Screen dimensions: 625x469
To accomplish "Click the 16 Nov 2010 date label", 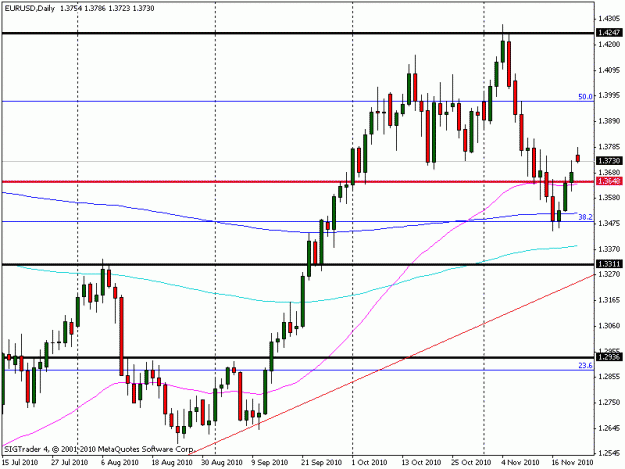I will point(574,463).
